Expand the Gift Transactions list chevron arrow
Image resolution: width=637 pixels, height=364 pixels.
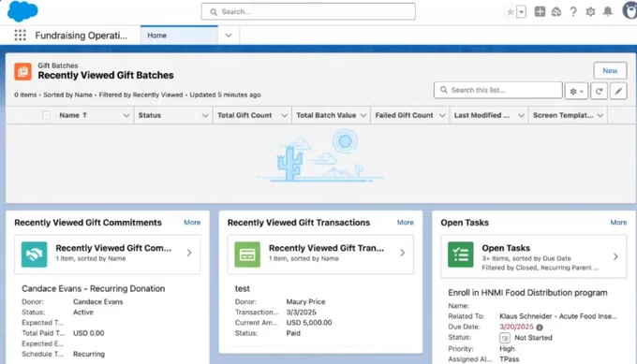tap(402, 253)
